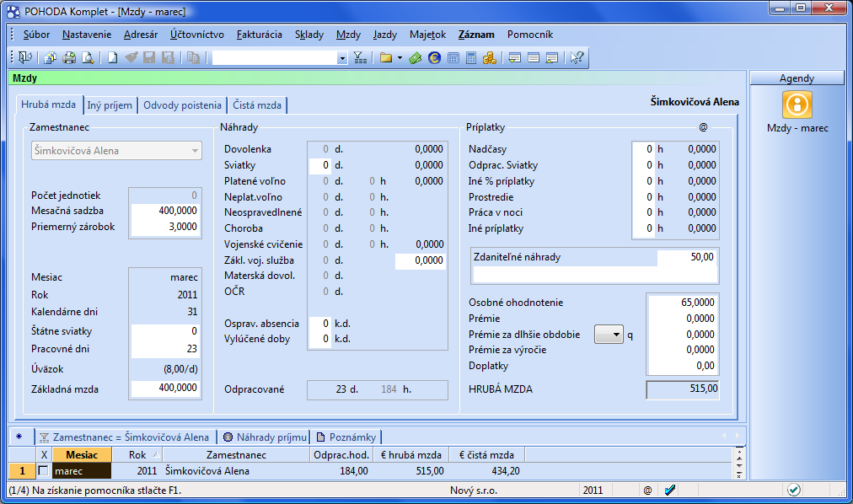The height and width of the screenshot is (504, 853).
Task: Click the Nadčasy hours field
Action: 644,149
